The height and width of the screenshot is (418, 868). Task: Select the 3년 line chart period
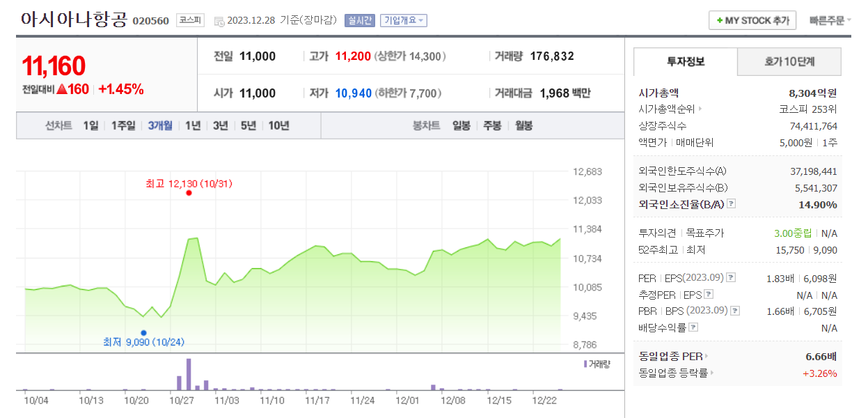(x=220, y=125)
